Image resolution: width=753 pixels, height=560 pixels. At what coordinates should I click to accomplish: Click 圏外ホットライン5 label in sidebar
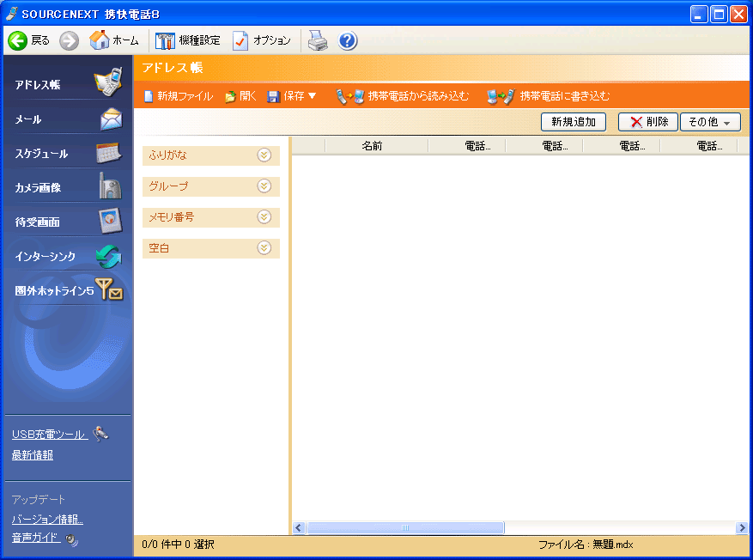point(54,290)
